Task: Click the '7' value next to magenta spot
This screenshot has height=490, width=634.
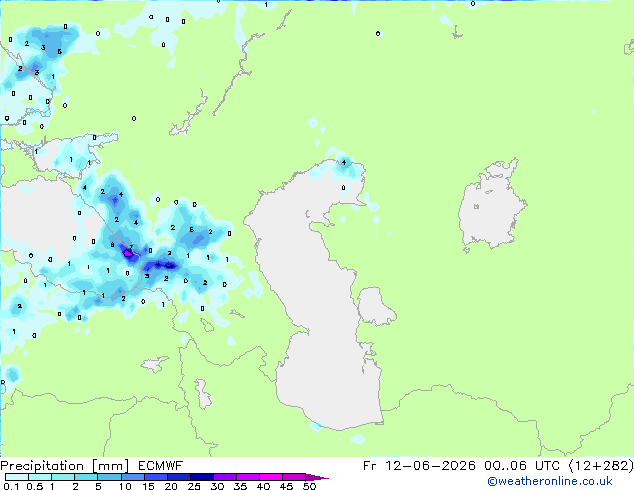Action: [131, 247]
